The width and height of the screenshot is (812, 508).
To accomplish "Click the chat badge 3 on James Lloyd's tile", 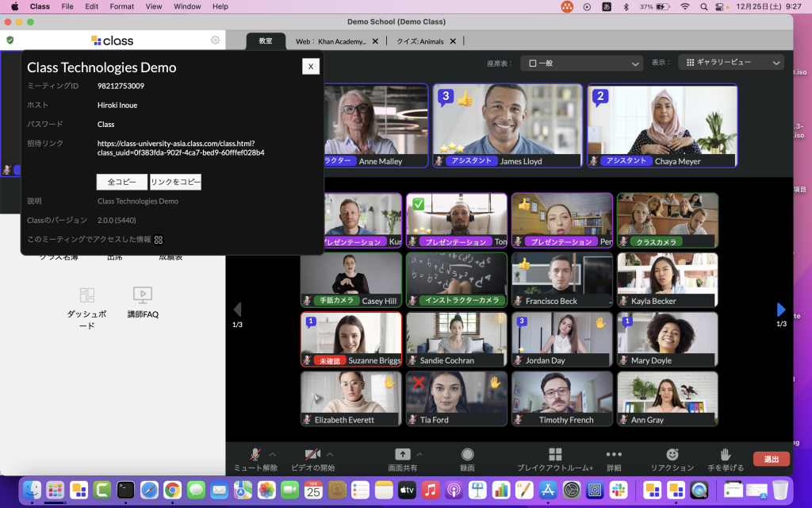I will pos(446,97).
